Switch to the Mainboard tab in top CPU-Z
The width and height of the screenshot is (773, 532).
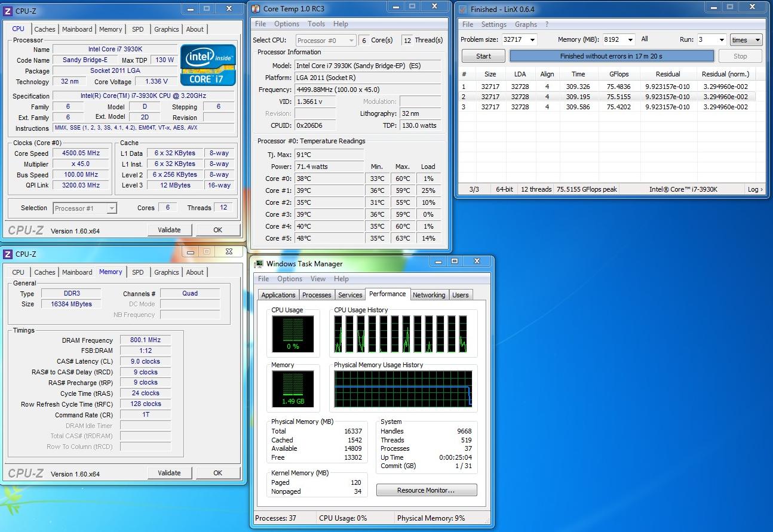(x=77, y=29)
